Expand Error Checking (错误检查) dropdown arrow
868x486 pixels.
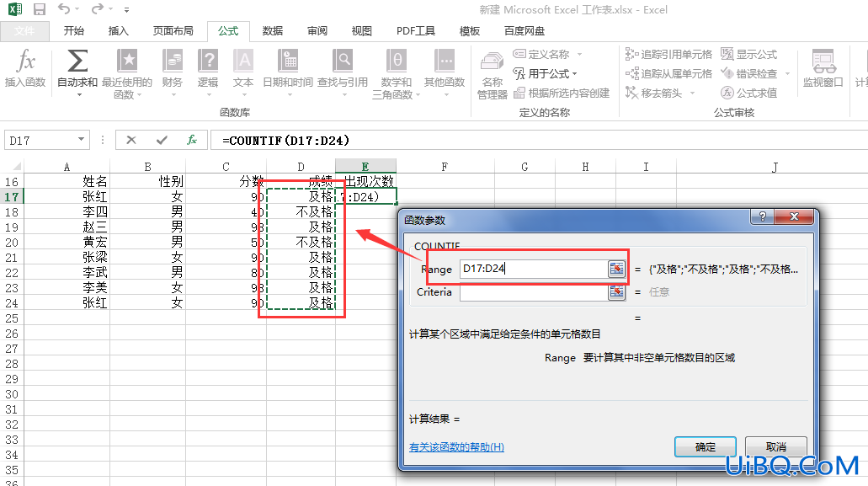786,73
